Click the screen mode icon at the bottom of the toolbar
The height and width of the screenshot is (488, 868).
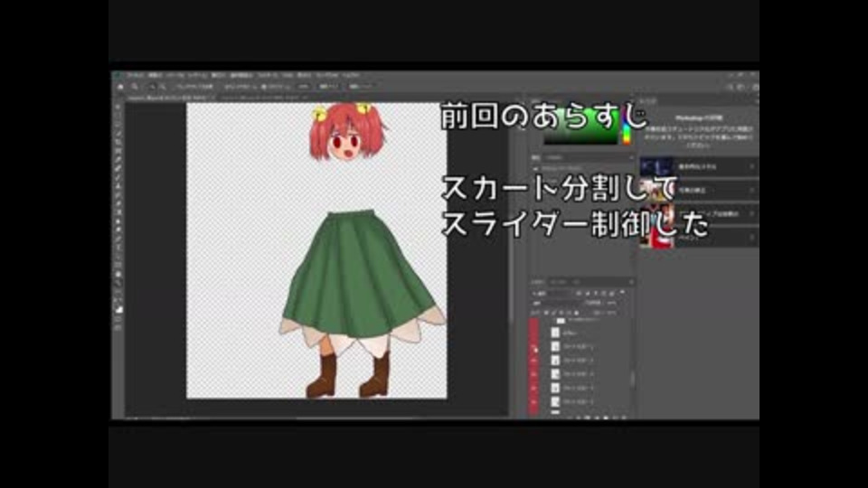[118, 329]
